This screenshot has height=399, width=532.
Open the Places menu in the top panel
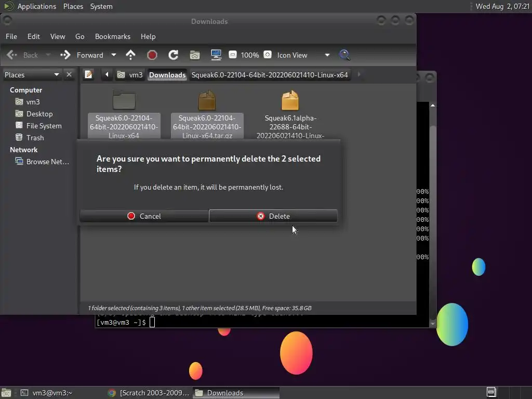pyautogui.click(x=73, y=6)
